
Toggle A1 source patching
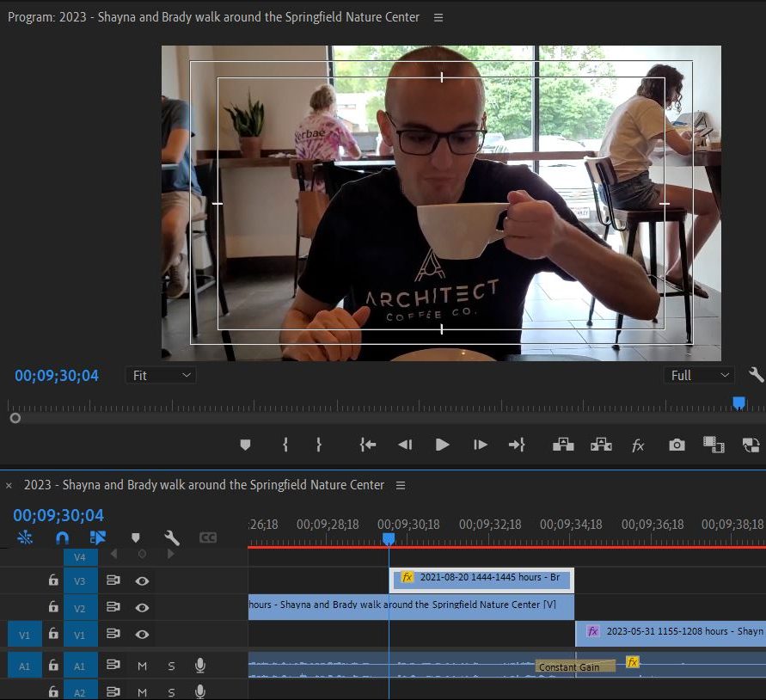[24, 666]
